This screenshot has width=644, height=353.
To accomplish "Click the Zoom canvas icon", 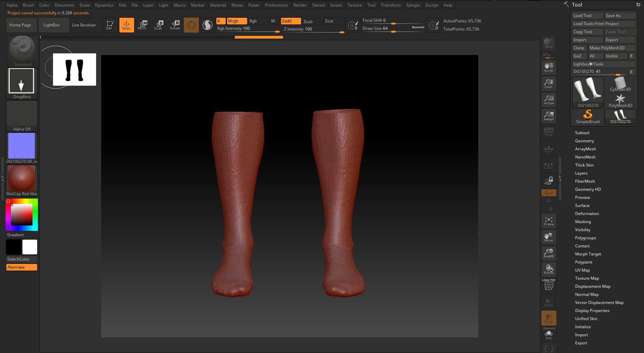I will tap(549, 84).
